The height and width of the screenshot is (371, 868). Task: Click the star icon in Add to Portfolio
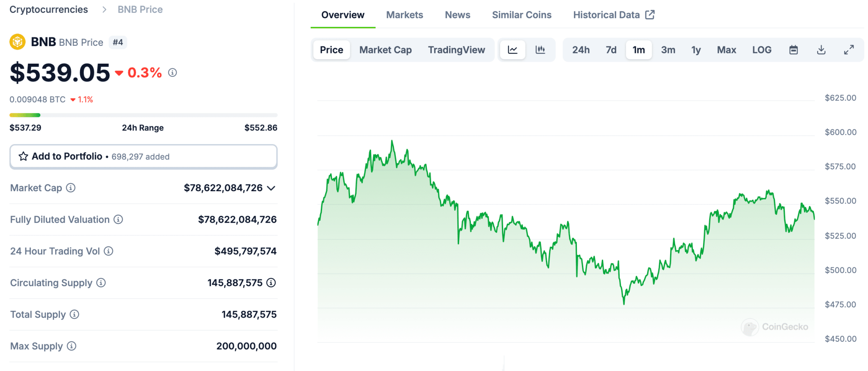click(x=23, y=156)
